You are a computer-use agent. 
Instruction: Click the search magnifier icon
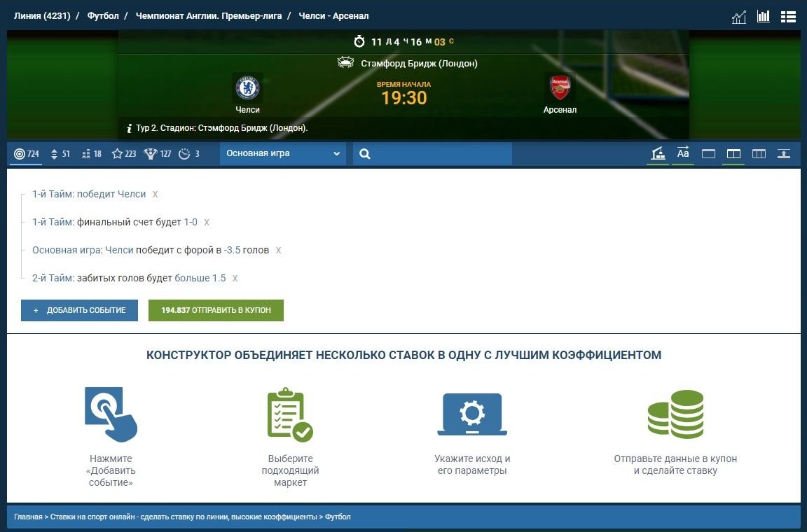pos(365,154)
